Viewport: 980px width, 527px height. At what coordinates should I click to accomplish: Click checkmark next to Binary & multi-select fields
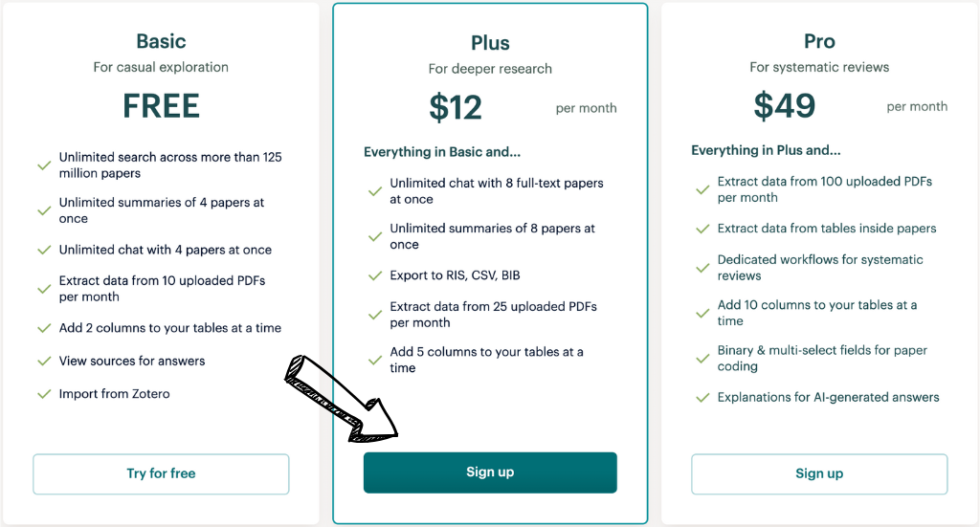click(x=702, y=358)
